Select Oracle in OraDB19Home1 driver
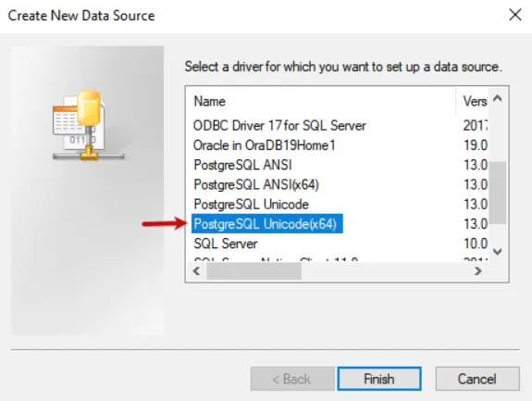The height and width of the screenshot is (401, 532). 265,145
